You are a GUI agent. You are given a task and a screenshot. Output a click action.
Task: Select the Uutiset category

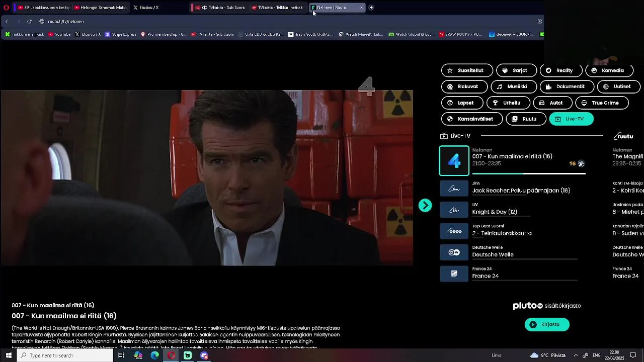[x=619, y=86]
